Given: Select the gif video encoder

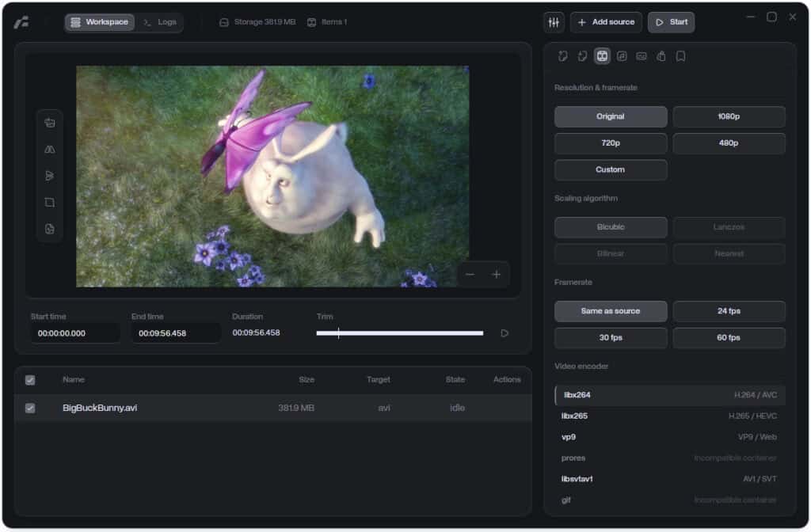Looking at the screenshot, I should 670,500.
